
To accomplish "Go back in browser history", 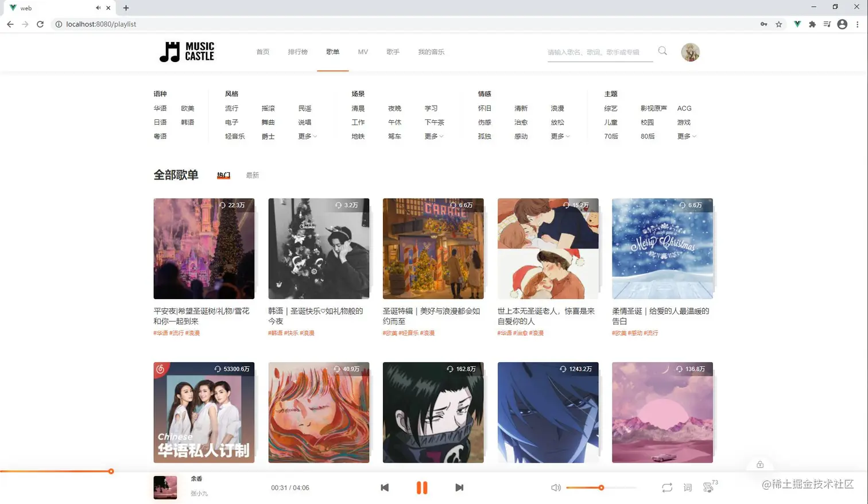I will tap(10, 24).
